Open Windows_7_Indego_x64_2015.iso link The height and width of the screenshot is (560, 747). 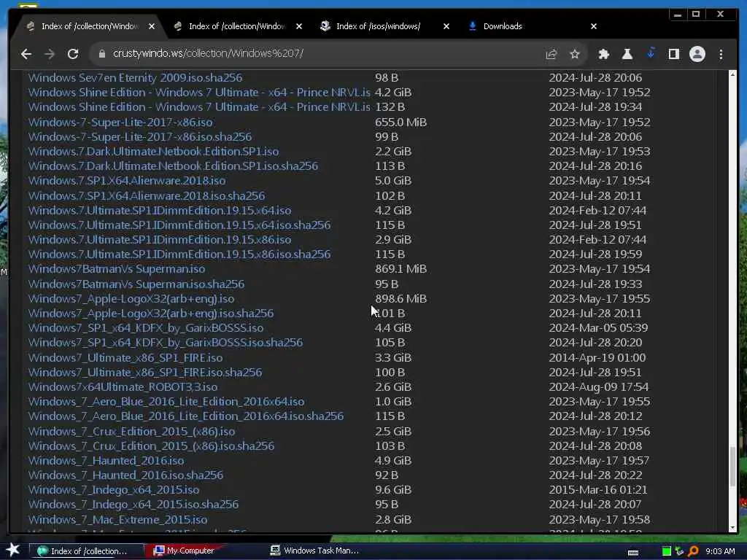click(113, 490)
